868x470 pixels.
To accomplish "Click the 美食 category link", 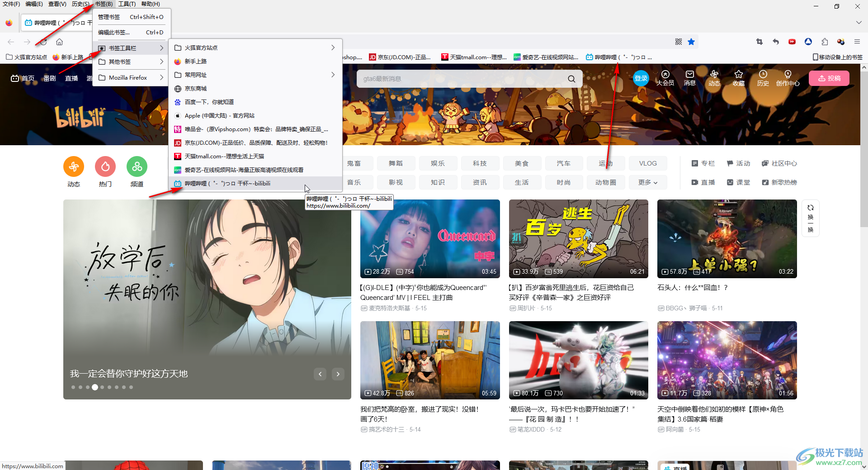I will tap(522, 163).
